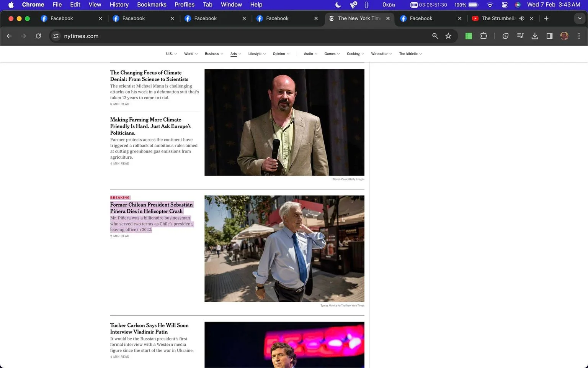This screenshot has height=368, width=588.
Task: Reload the nytimes.com page
Action: click(x=38, y=36)
